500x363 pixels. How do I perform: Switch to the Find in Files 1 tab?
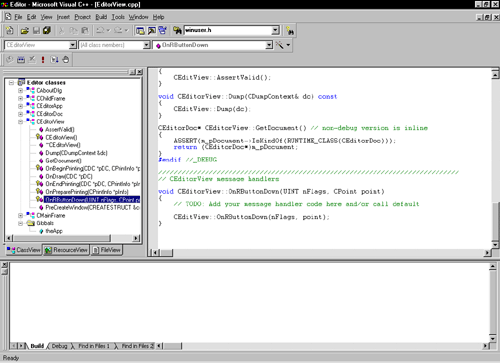(x=94, y=346)
